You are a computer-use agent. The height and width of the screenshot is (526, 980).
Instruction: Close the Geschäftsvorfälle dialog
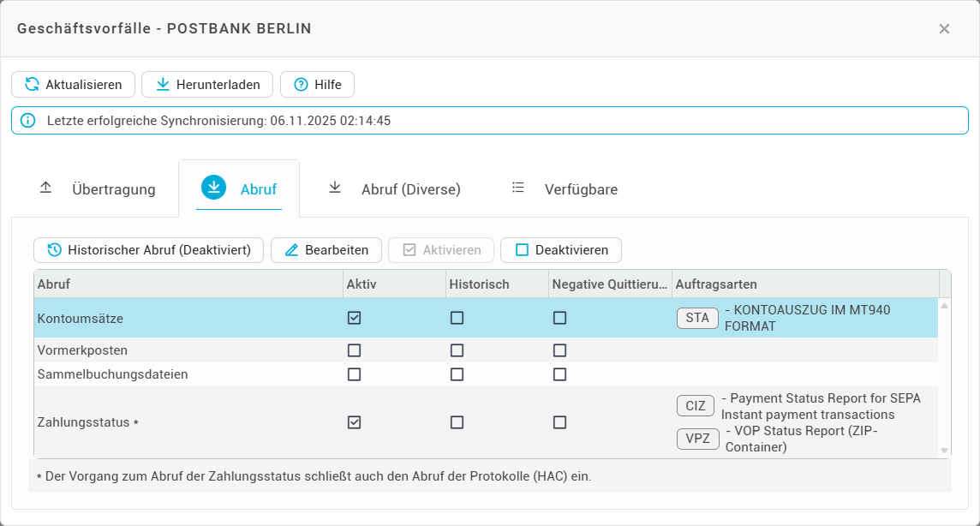pos(944,29)
